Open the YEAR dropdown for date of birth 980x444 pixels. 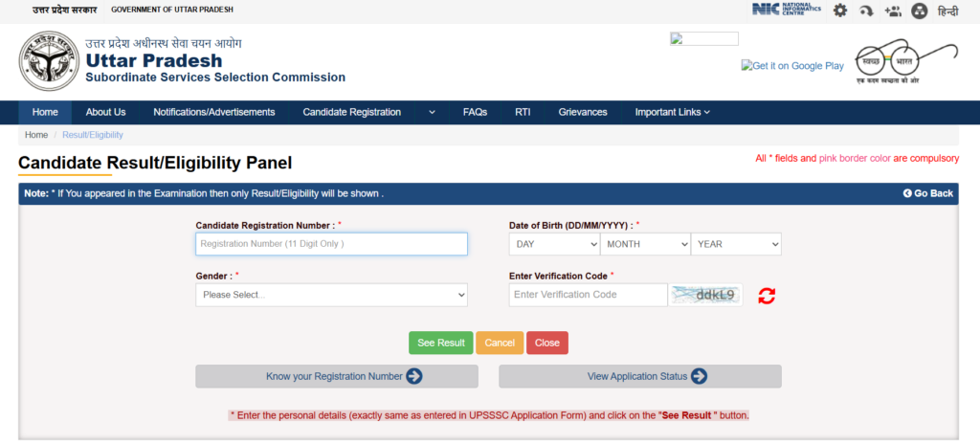(x=736, y=244)
